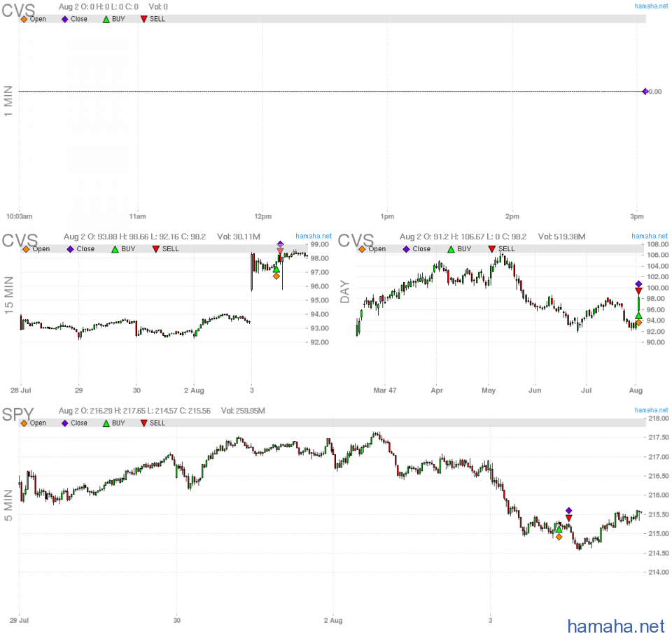Select the red SELL marker on the CVS DAY plot
This screenshot has width=672, height=634.
[638, 291]
